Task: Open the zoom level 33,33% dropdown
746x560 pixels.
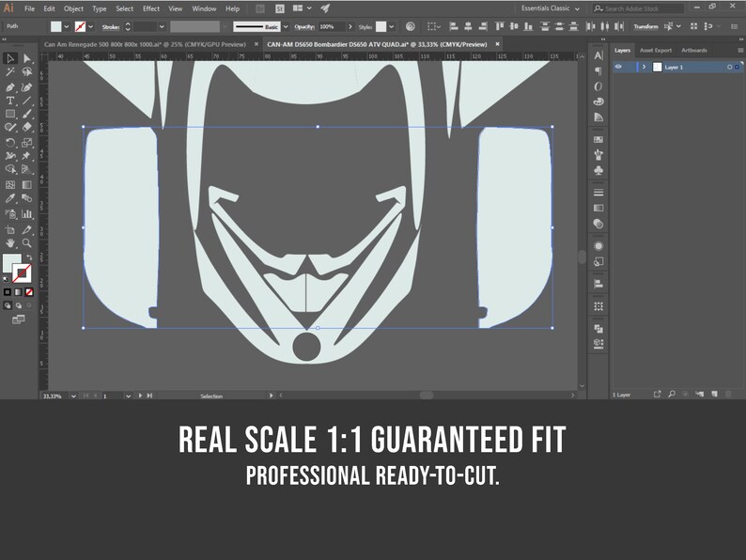Action: [x=73, y=396]
